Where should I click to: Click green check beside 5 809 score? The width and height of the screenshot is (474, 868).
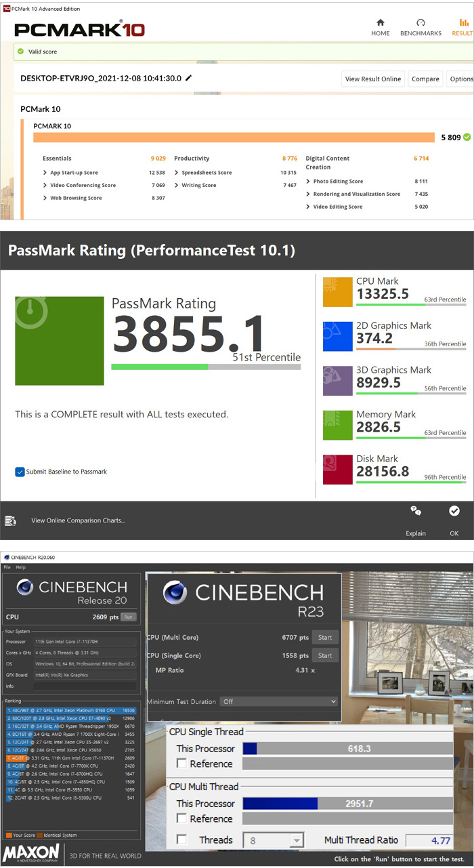(x=467, y=137)
